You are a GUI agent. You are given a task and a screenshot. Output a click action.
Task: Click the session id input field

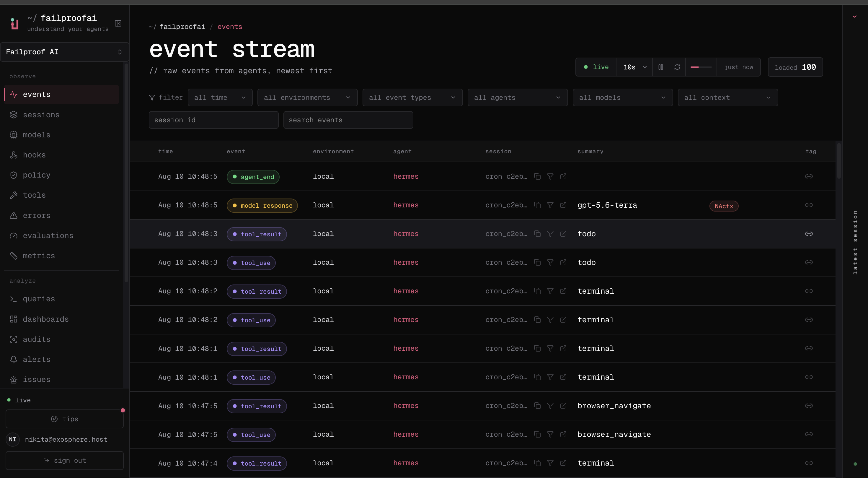point(214,120)
